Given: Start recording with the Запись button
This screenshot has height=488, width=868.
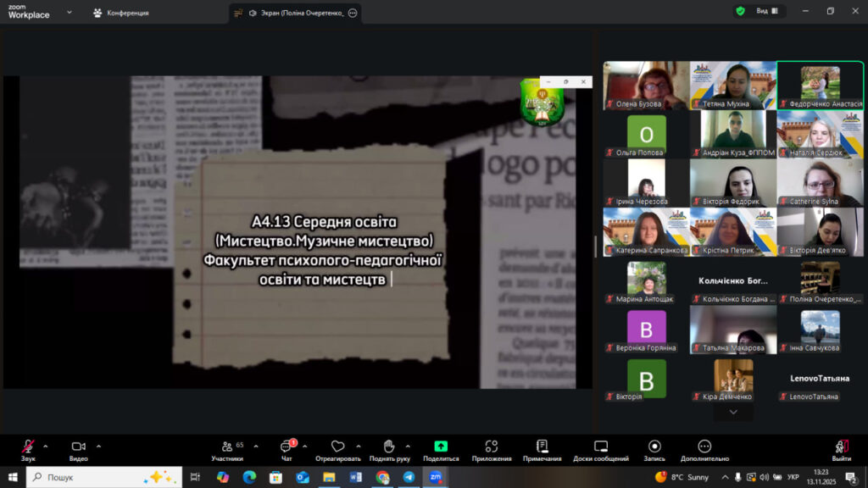Looking at the screenshot, I should (x=654, y=446).
